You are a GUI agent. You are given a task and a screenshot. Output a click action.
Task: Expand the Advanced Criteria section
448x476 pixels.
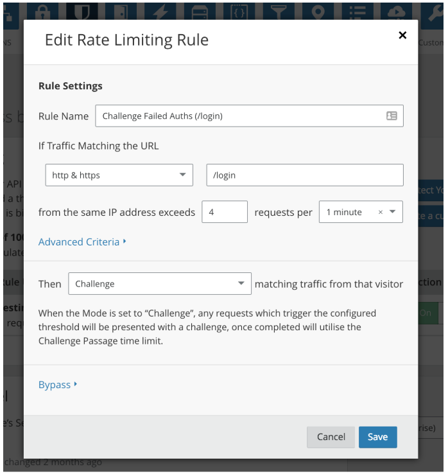coord(82,242)
